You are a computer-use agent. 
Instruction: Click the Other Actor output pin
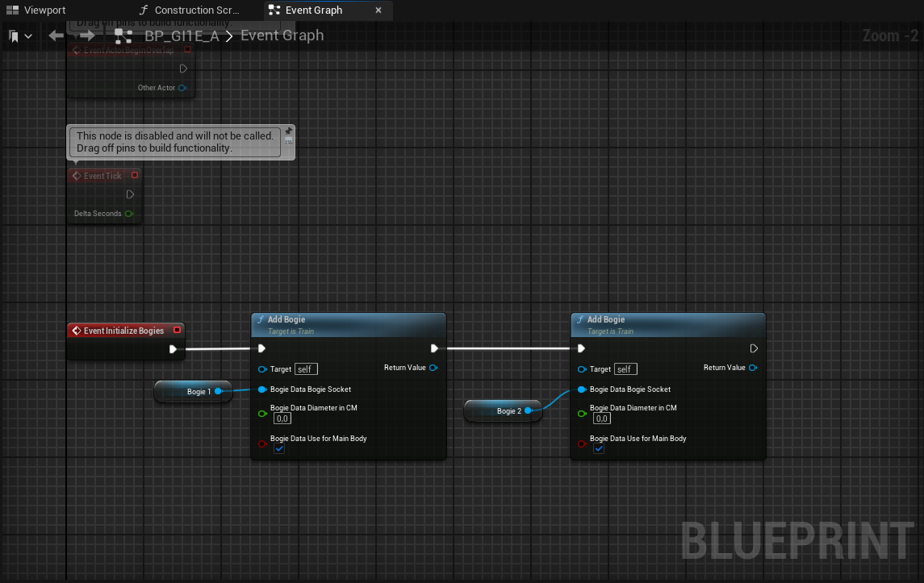click(182, 88)
